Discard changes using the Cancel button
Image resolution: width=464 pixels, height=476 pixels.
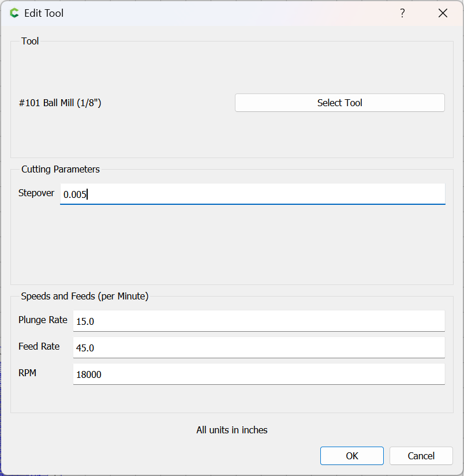pyautogui.click(x=421, y=456)
